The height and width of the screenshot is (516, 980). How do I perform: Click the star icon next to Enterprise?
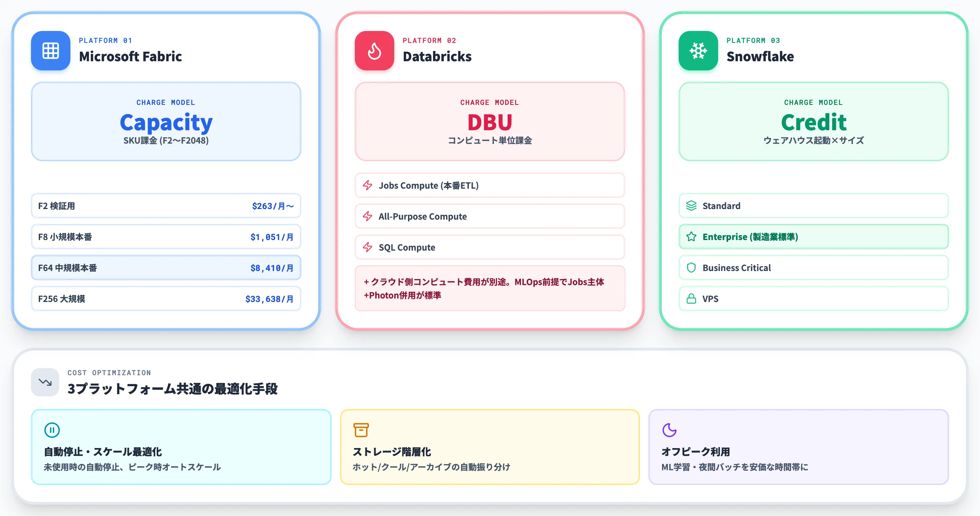[x=691, y=237]
